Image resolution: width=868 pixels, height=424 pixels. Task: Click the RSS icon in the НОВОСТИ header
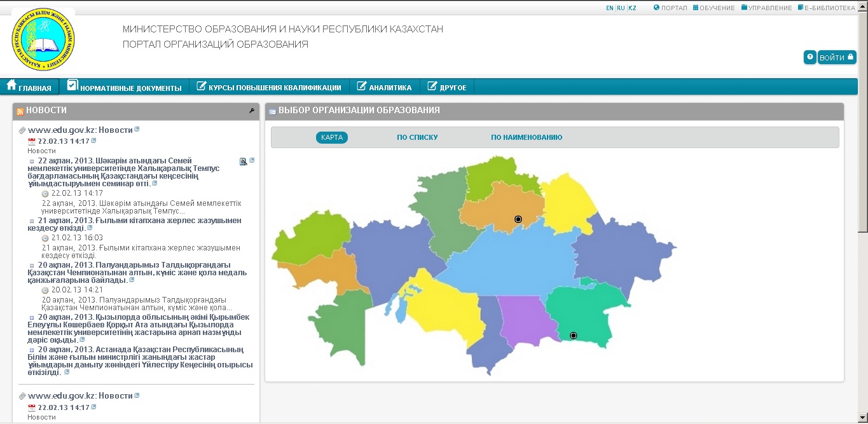pos(20,110)
